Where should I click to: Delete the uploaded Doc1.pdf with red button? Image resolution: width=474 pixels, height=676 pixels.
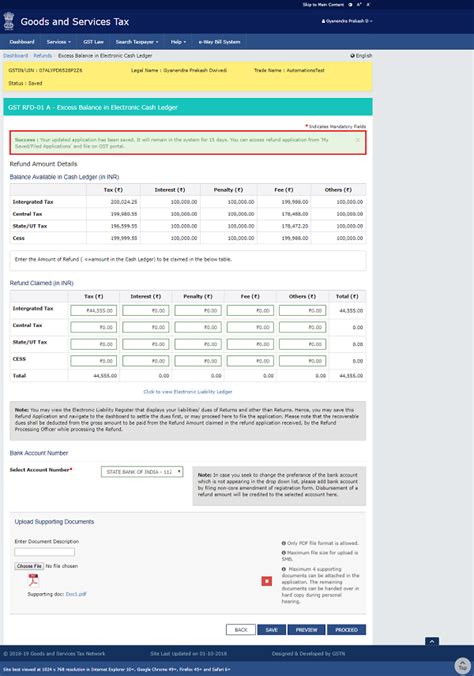pos(267,581)
